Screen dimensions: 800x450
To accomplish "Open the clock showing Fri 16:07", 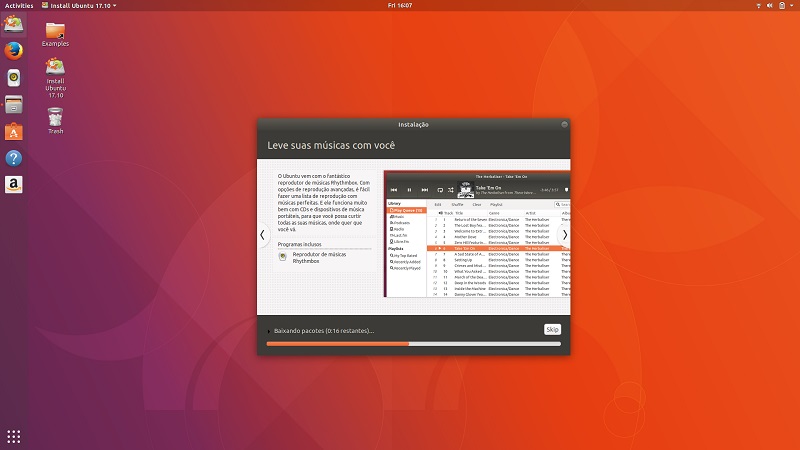I will click(400, 5).
